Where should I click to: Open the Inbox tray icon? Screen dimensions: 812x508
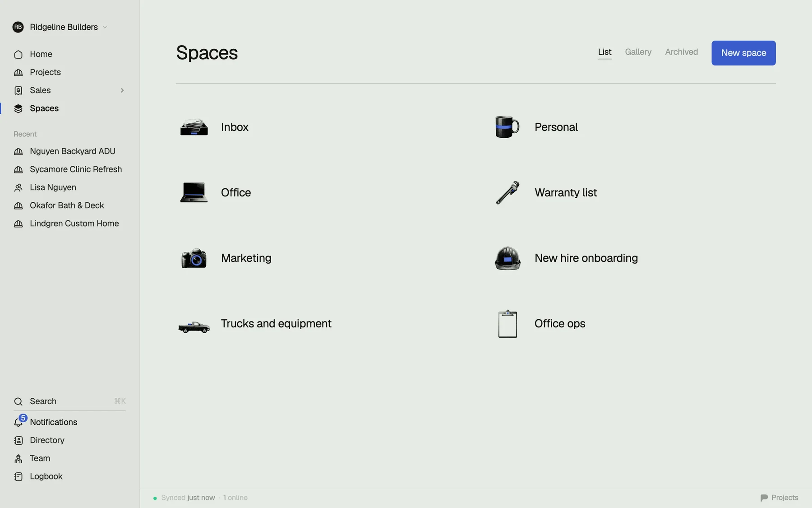click(x=194, y=127)
